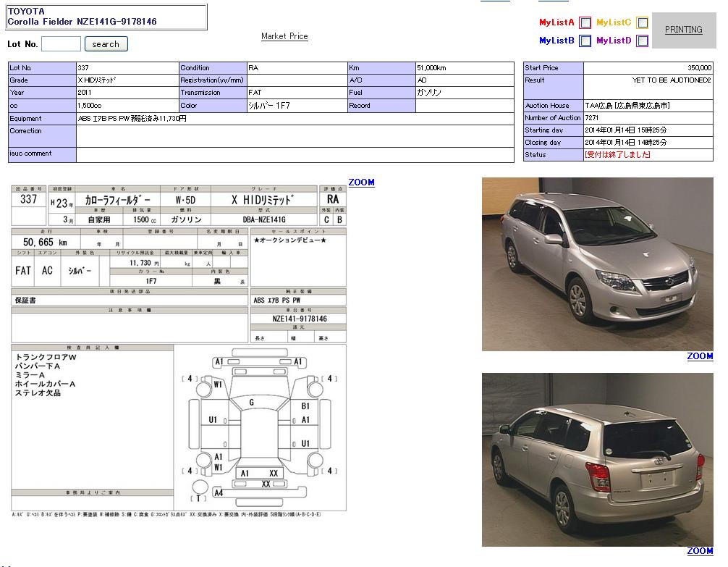Click ZOOM link under front car photo
728x567 pixels.
point(700,356)
